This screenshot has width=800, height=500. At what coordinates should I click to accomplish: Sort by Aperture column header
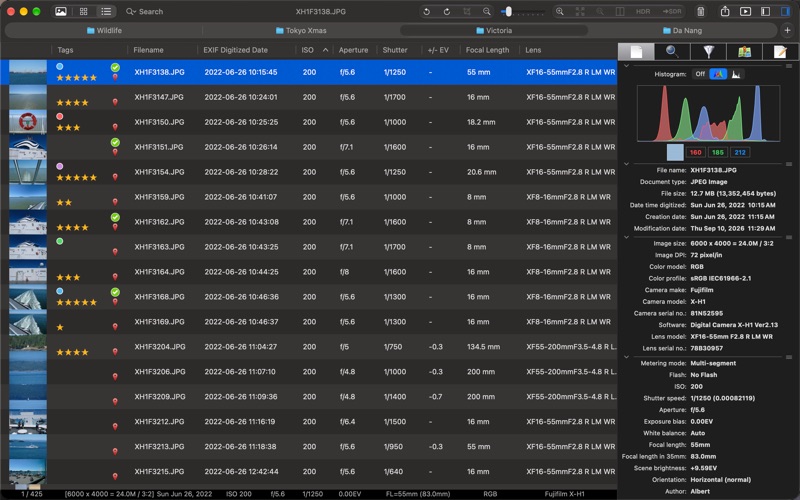coord(355,50)
